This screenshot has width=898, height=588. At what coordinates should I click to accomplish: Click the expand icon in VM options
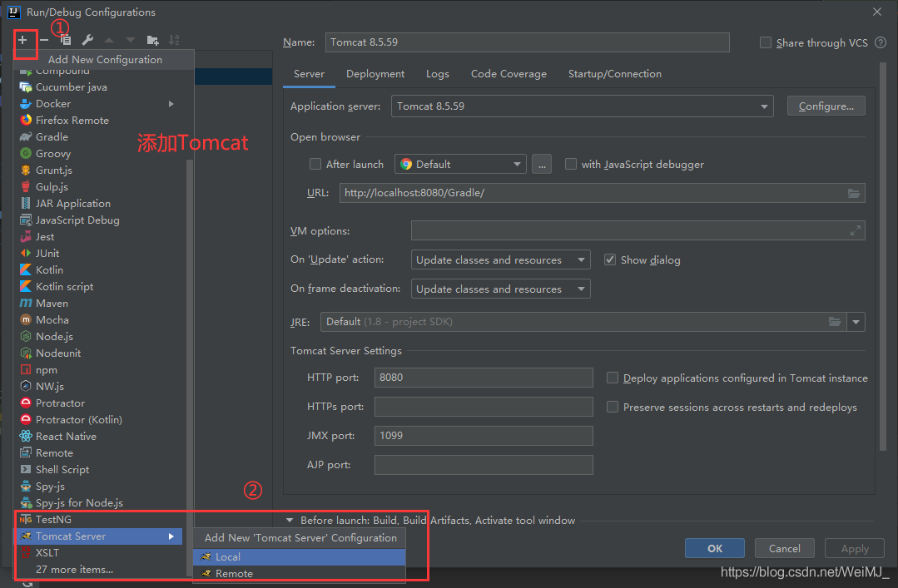coord(855,230)
